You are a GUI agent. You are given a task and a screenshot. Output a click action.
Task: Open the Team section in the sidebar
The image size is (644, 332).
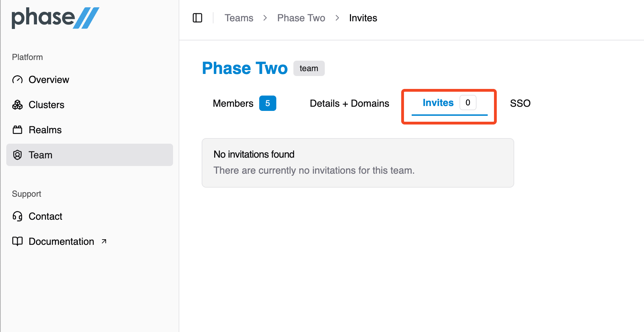coord(40,155)
